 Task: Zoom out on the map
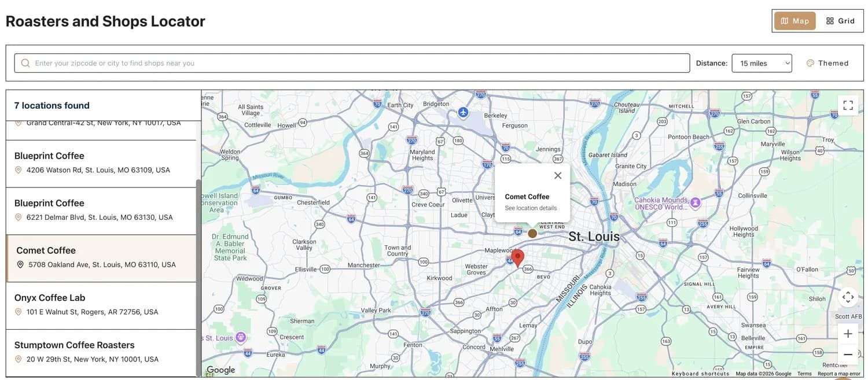[x=848, y=354]
